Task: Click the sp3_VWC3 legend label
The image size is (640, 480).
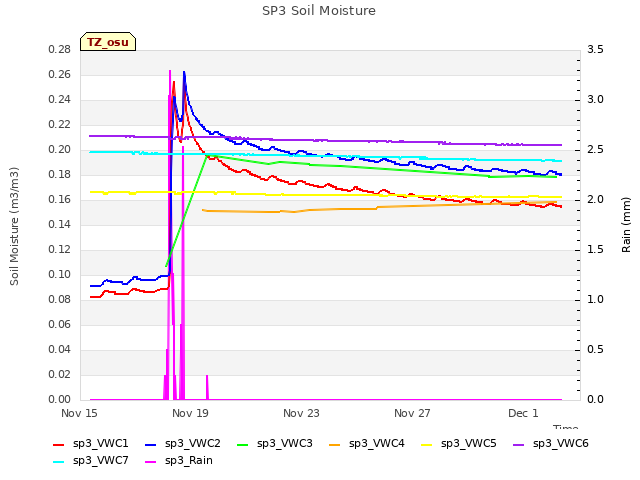Action: coord(284,443)
